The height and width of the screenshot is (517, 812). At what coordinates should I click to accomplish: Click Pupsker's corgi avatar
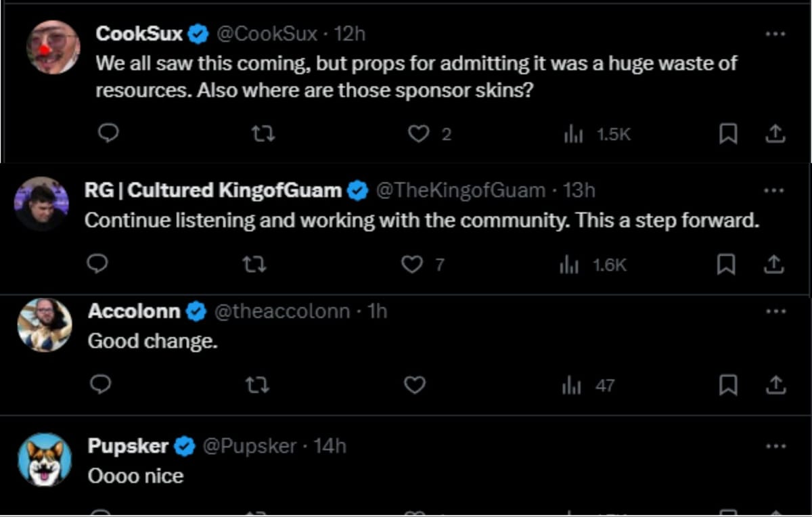(x=45, y=459)
